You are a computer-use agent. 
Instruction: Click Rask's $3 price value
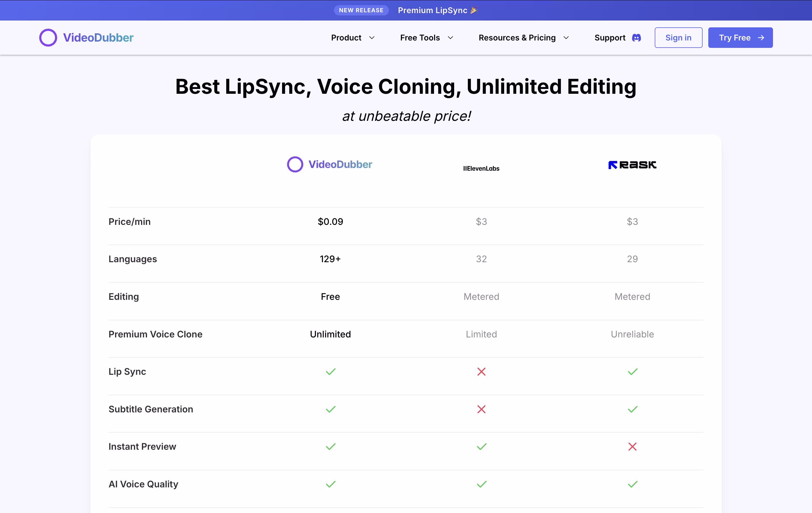(x=632, y=222)
